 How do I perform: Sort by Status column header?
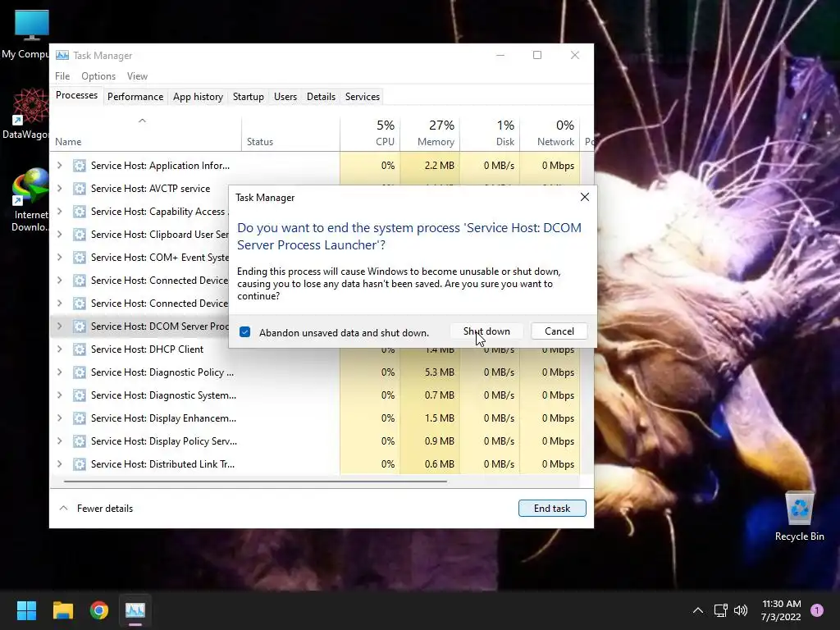291,133
